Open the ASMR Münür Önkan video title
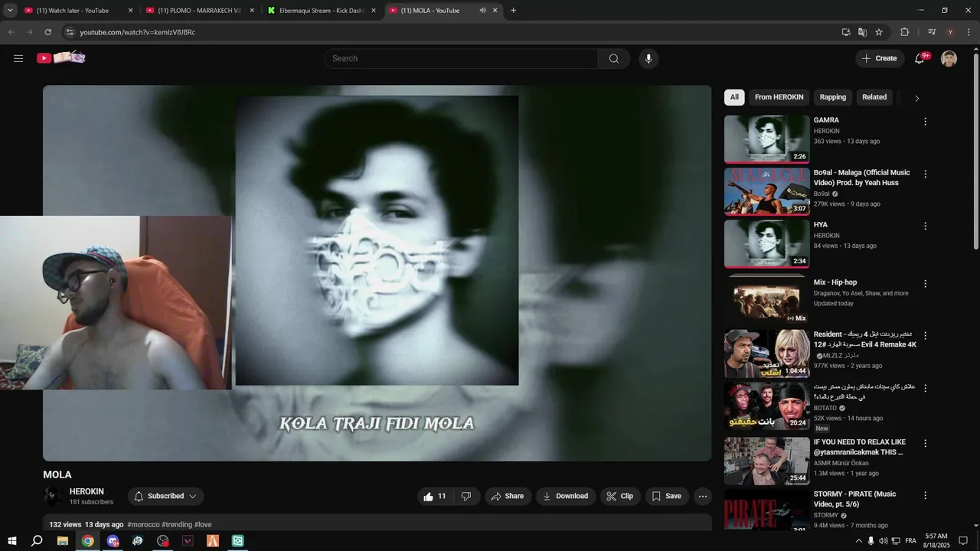Screen dimensions: 980x551 (x=859, y=447)
